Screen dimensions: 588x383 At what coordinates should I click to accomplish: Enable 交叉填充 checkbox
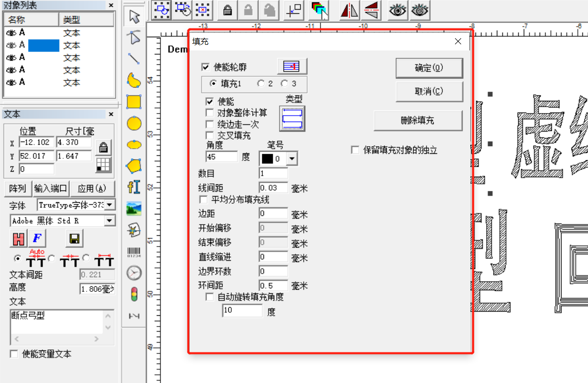click(x=209, y=135)
